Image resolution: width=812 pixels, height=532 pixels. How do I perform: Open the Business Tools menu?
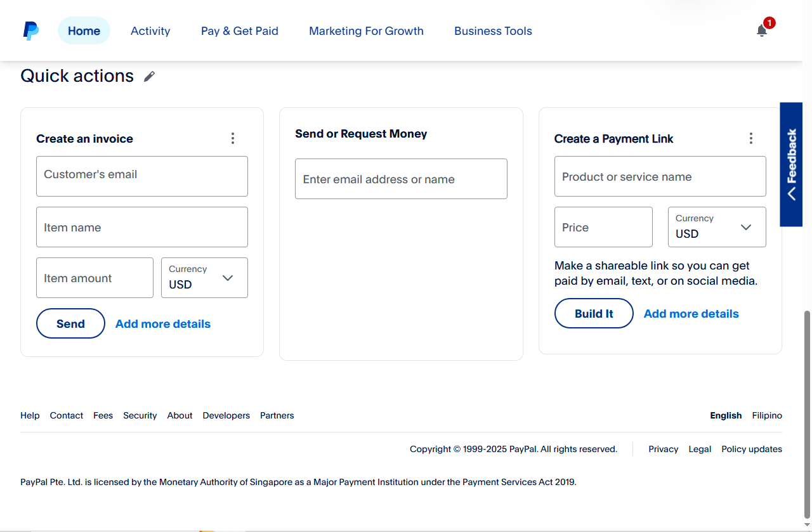point(493,31)
